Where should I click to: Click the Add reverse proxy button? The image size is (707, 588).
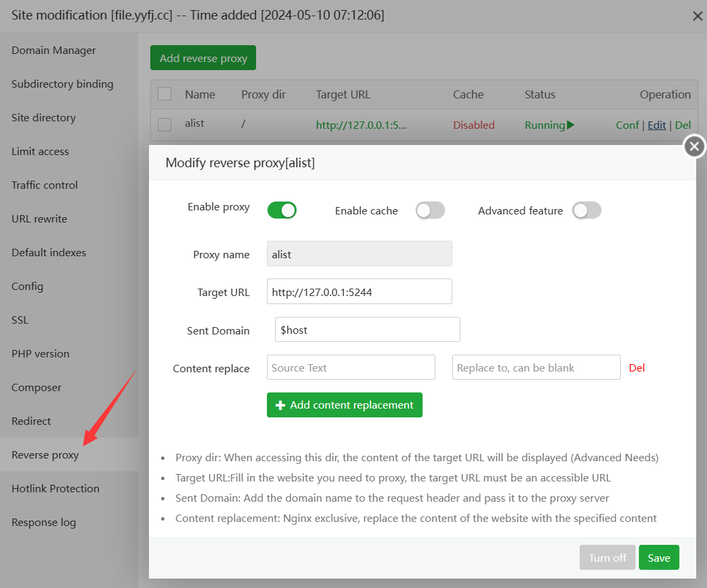pyautogui.click(x=203, y=58)
